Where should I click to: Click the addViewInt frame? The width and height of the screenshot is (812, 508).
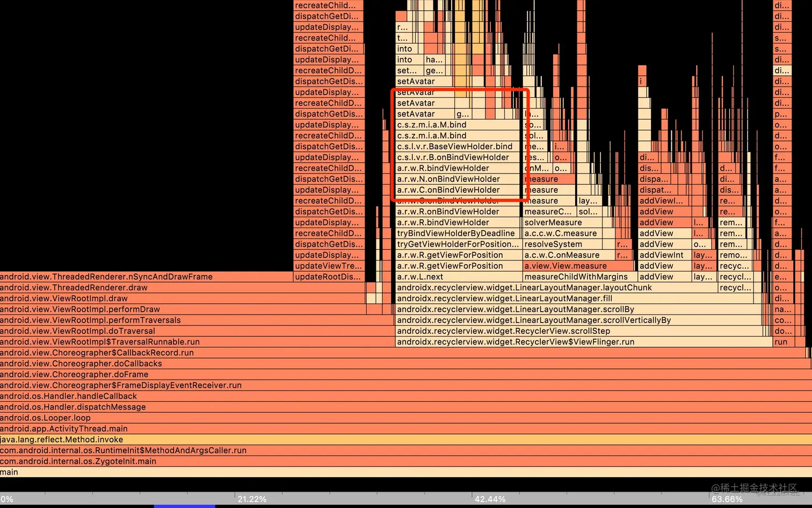coord(665,255)
